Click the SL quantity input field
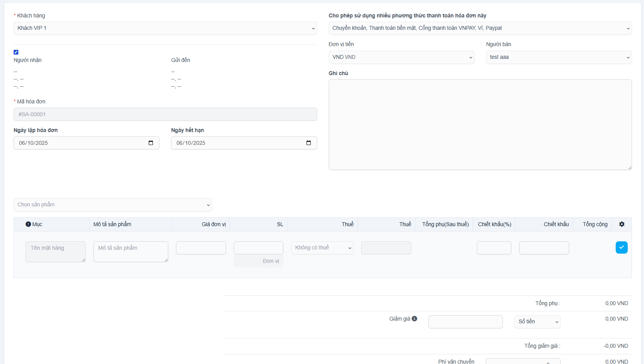The height and width of the screenshot is (364, 644). click(x=258, y=248)
